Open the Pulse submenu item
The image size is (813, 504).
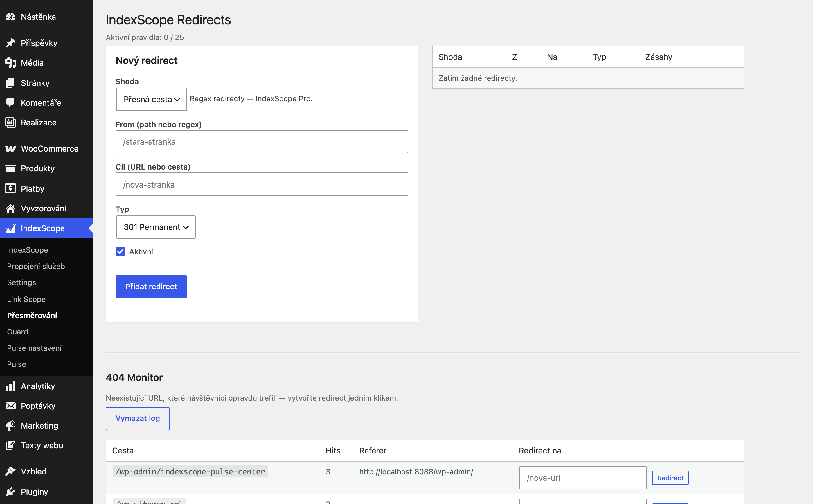click(x=16, y=364)
